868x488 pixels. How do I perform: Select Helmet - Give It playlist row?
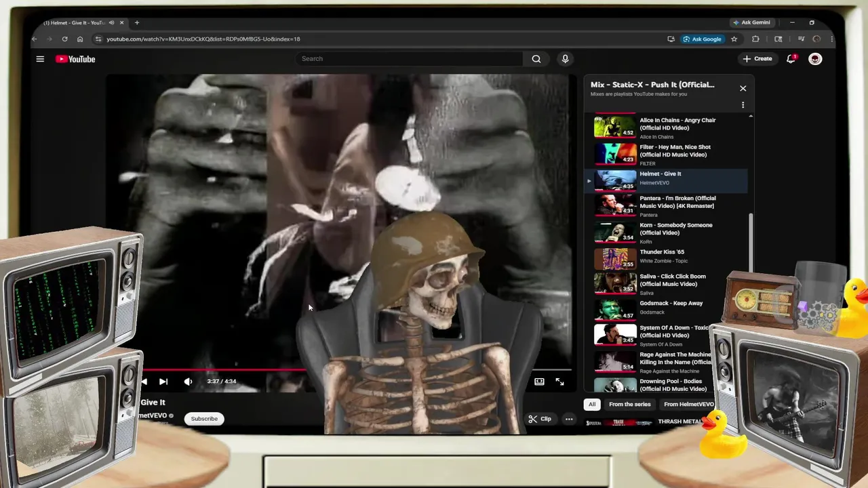pyautogui.click(x=667, y=180)
